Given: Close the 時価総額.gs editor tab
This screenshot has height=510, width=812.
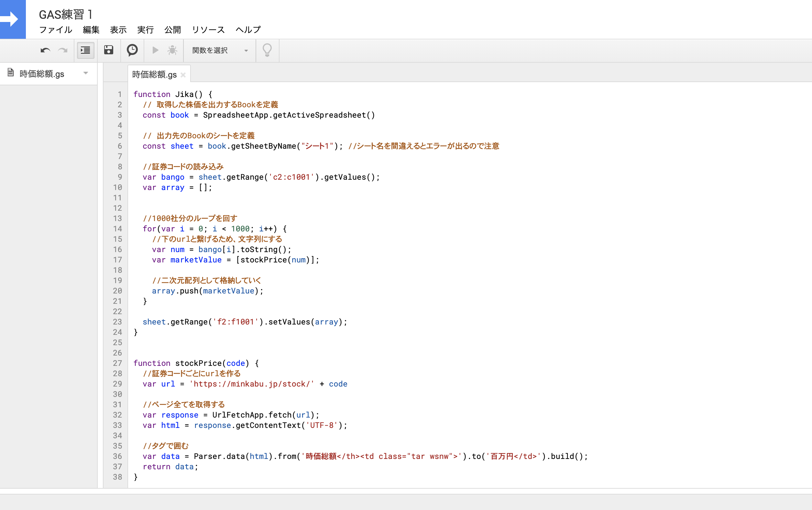Looking at the screenshot, I should click(183, 75).
